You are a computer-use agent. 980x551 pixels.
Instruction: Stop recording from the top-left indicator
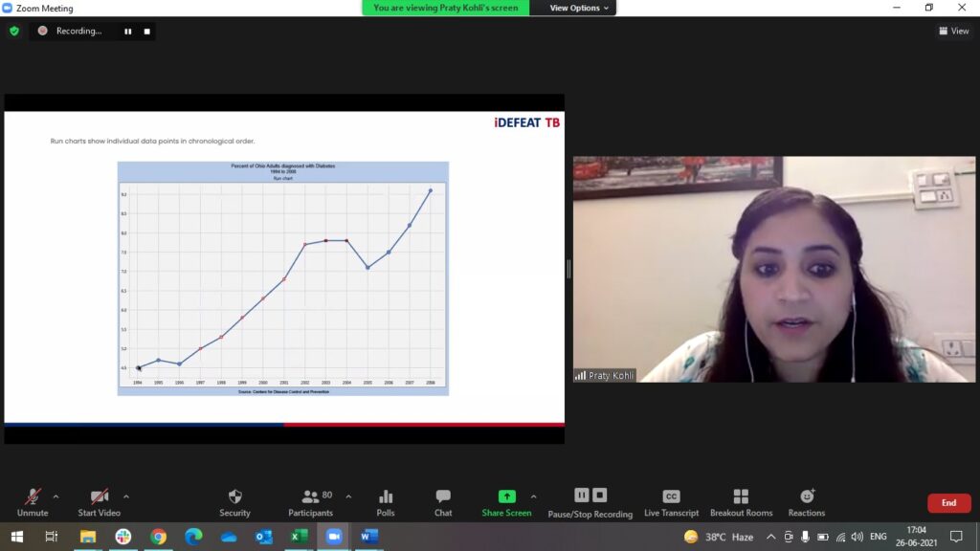tap(147, 31)
